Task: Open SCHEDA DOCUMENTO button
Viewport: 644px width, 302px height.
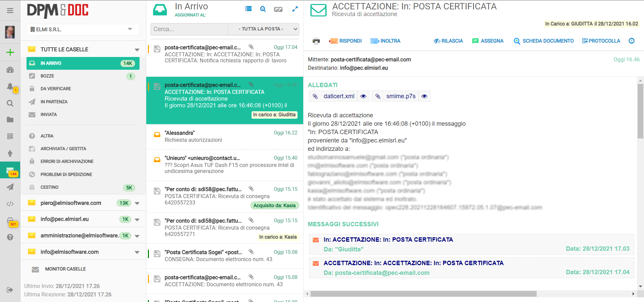Action: click(x=544, y=41)
